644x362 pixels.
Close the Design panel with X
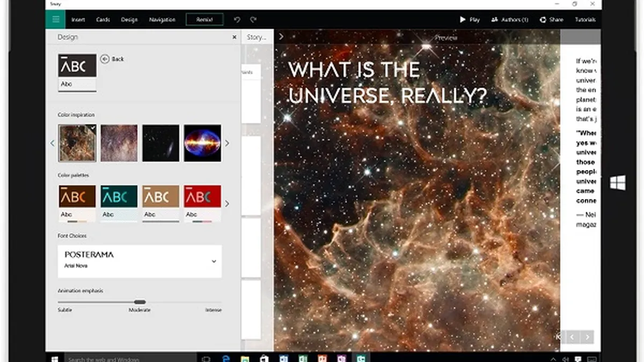point(234,37)
